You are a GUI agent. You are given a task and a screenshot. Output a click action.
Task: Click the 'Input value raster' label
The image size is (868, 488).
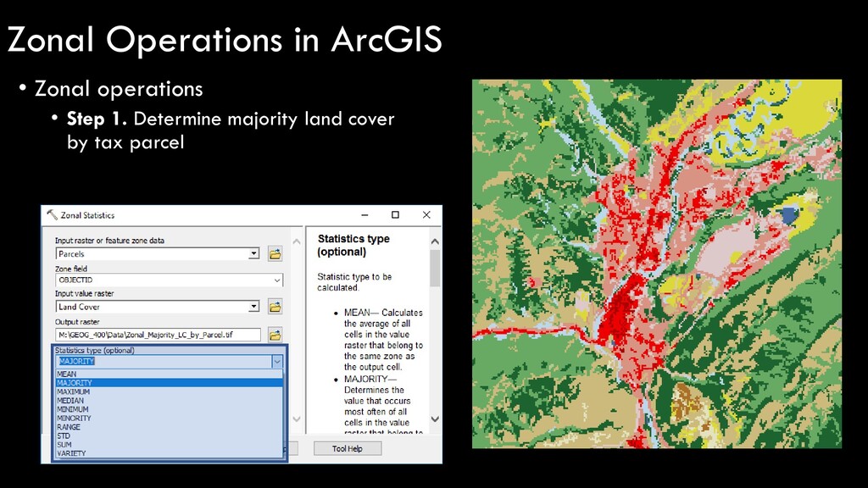pos(84,294)
